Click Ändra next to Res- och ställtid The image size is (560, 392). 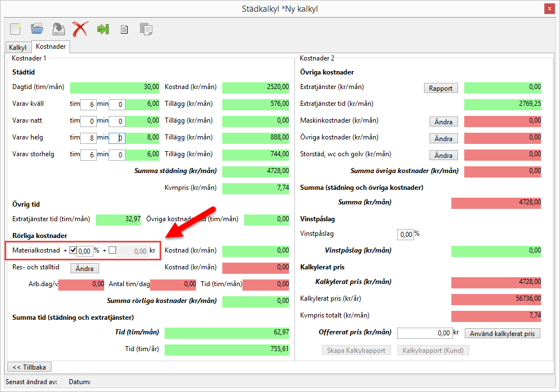click(x=85, y=268)
